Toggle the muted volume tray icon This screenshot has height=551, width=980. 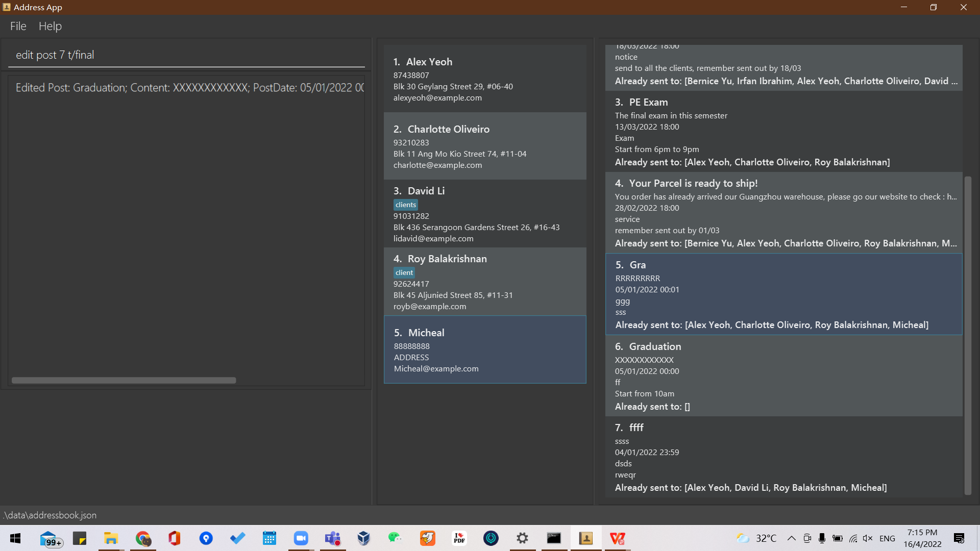click(x=867, y=538)
